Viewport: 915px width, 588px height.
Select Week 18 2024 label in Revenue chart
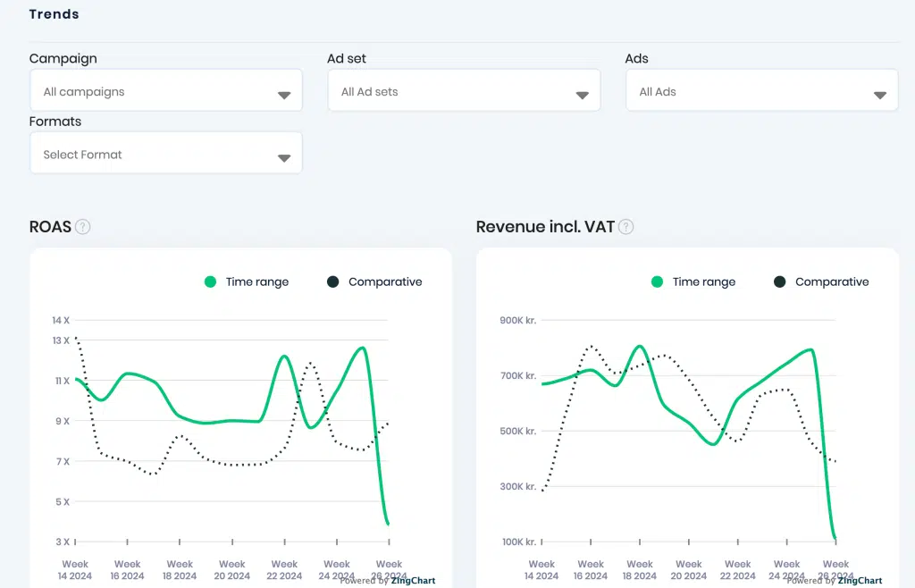click(640, 570)
